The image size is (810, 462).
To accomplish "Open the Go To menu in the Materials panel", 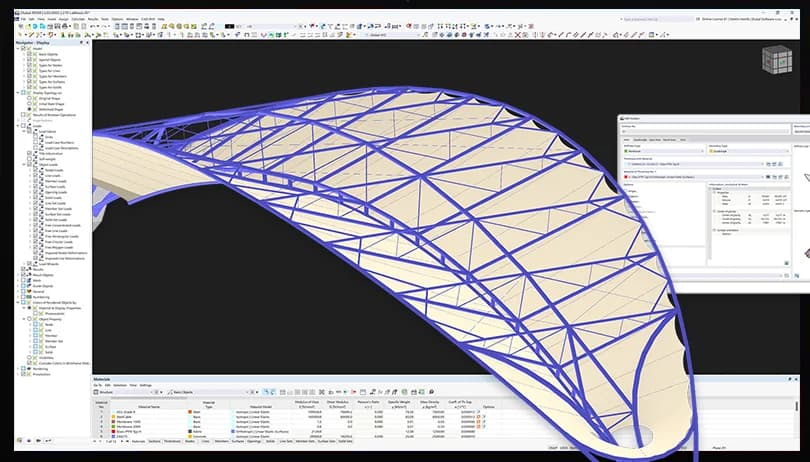I will tap(98, 385).
